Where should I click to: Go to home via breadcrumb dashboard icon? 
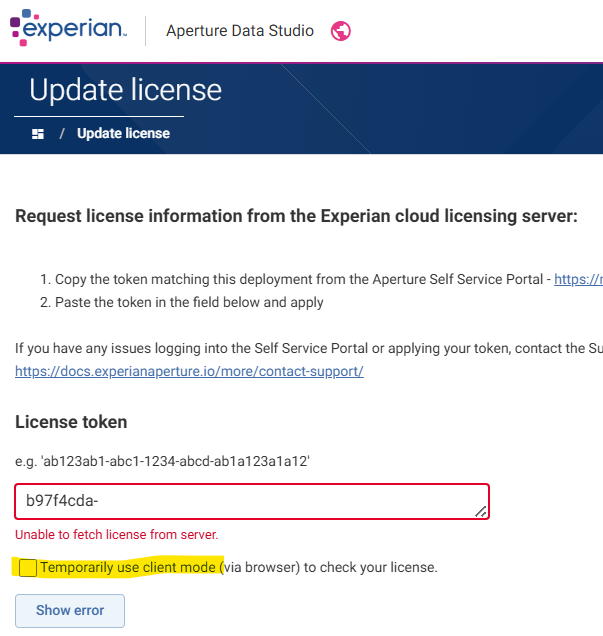[x=38, y=134]
